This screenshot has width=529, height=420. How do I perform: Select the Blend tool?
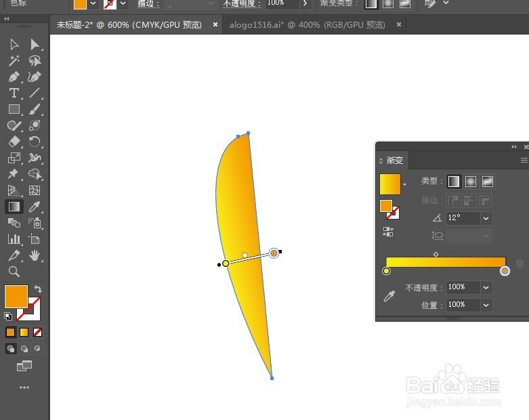click(x=14, y=223)
